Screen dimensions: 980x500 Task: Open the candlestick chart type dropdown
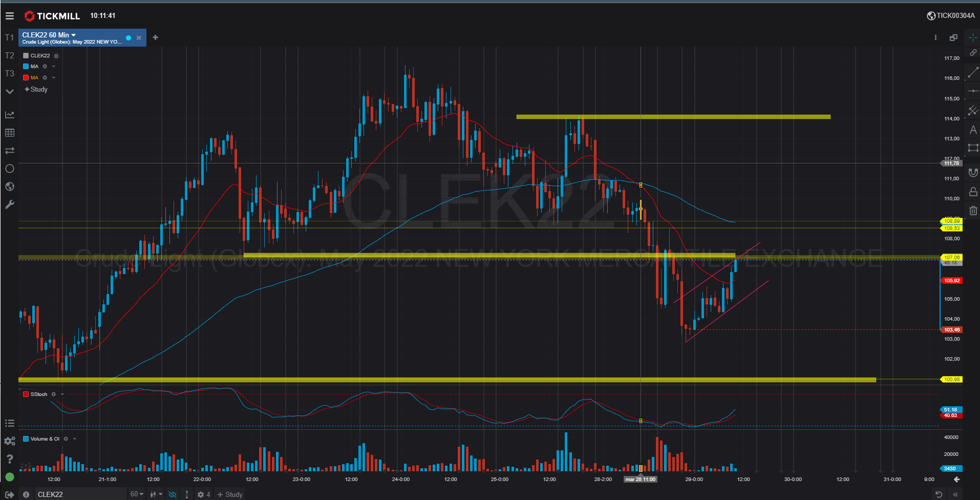156,494
